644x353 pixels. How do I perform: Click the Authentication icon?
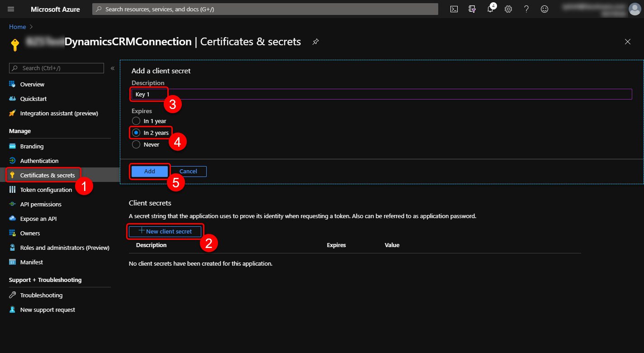click(x=12, y=161)
